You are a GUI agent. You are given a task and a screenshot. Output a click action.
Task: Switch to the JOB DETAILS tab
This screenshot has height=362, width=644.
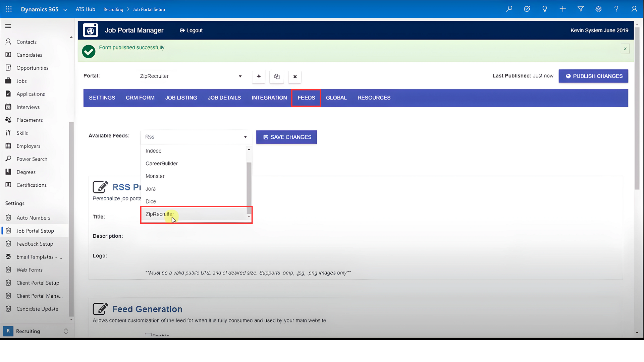click(x=224, y=98)
